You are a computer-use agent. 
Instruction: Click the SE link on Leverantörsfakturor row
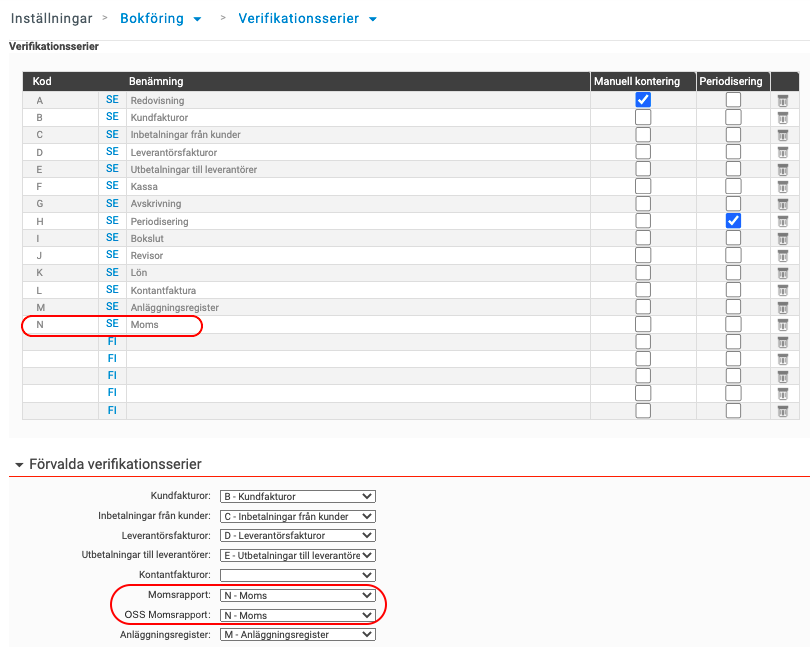[112, 152]
